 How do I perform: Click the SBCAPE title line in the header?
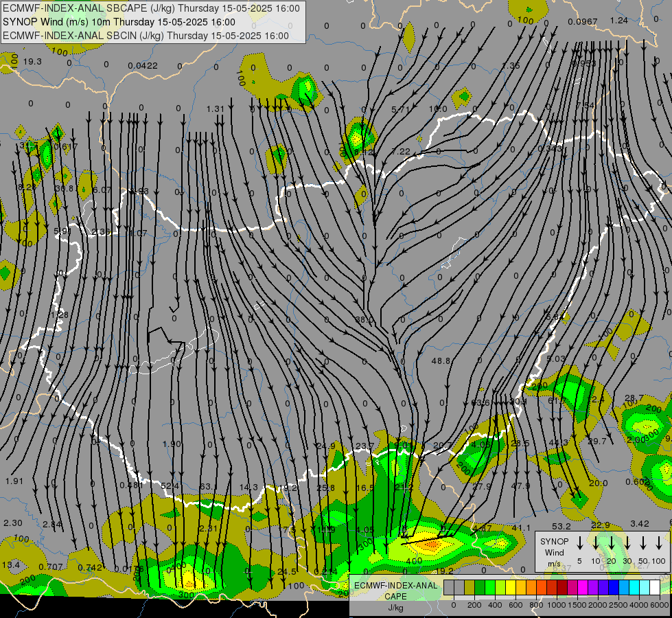tap(151, 8)
